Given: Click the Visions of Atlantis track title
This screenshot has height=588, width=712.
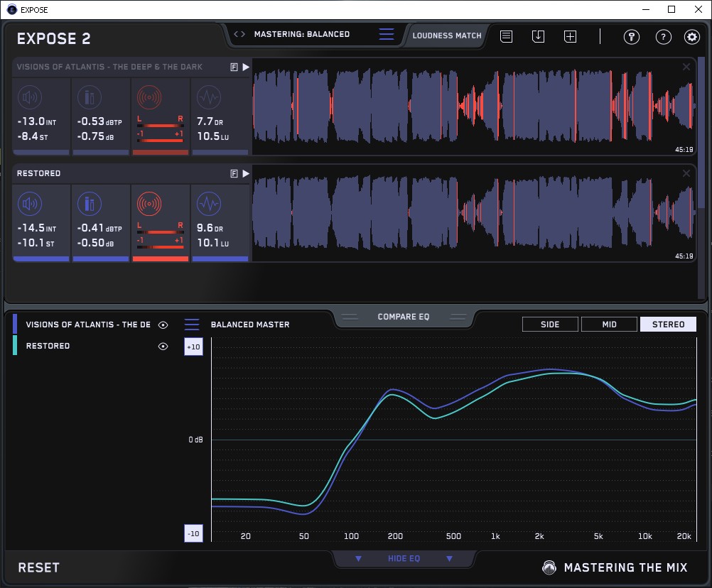Looking at the screenshot, I should coord(109,67).
